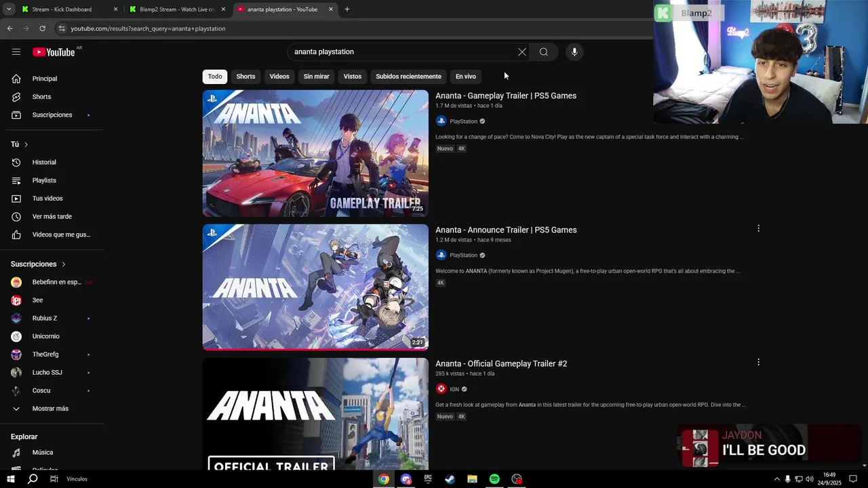This screenshot has height=488, width=868.
Task: Clear the search query with X
Action: pos(522,52)
